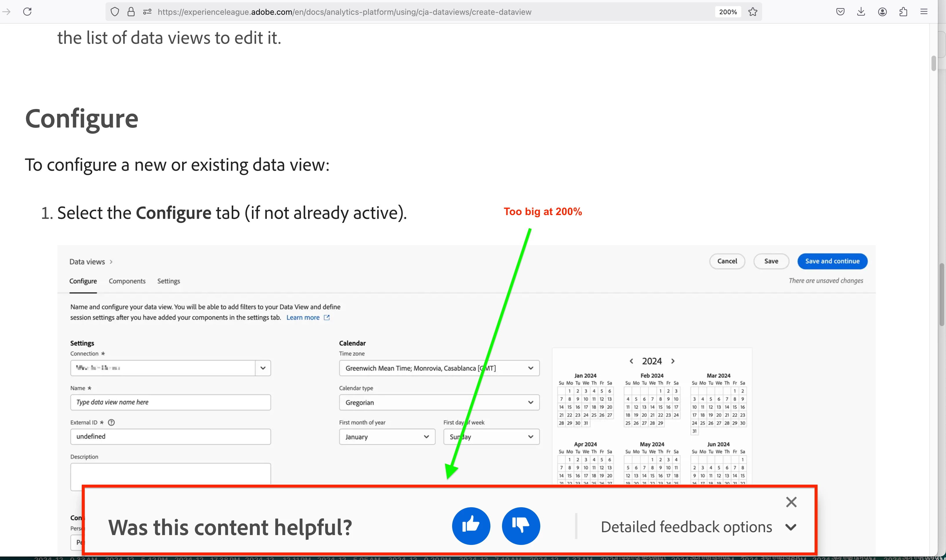Open the Firefox hamburger menu
946x560 pixels.
click(x=924, y=12)
